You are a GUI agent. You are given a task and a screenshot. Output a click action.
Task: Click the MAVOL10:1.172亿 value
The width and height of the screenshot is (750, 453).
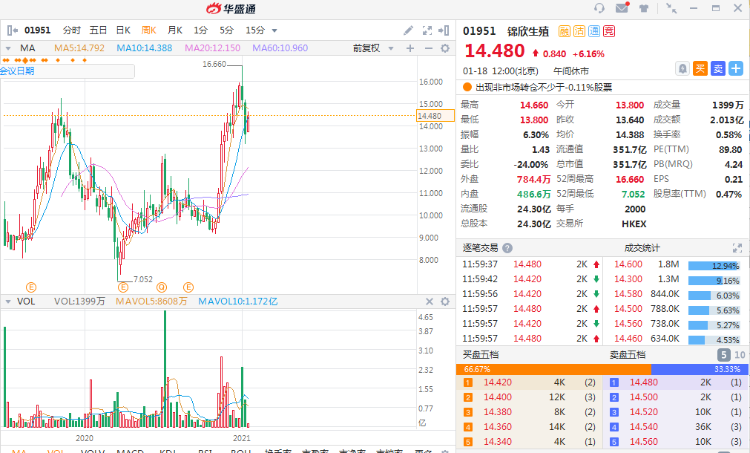tap(238, 301)
